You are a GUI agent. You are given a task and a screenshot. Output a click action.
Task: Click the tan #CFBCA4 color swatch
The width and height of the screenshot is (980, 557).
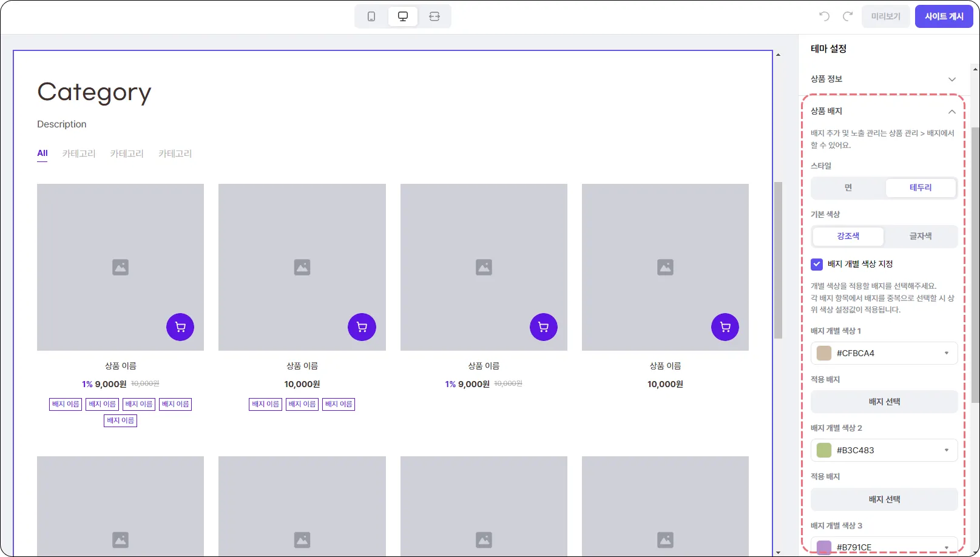[824, 353]
